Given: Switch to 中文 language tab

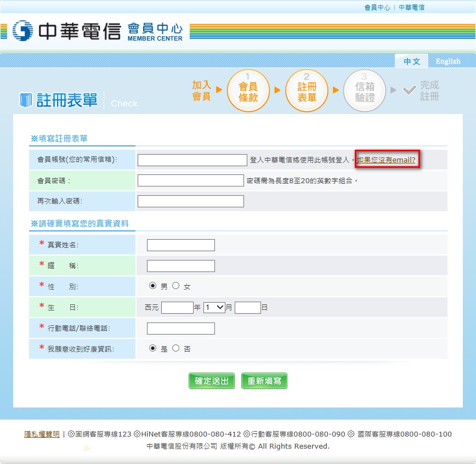Looking at the screenshot, I should [411, 61].
